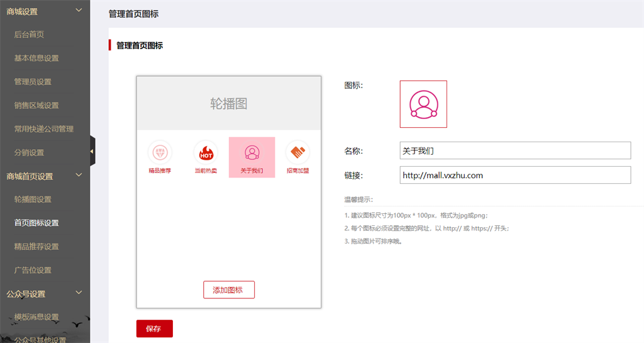
Task: Focus the 链接 URL input field
Action: point(514,176)
